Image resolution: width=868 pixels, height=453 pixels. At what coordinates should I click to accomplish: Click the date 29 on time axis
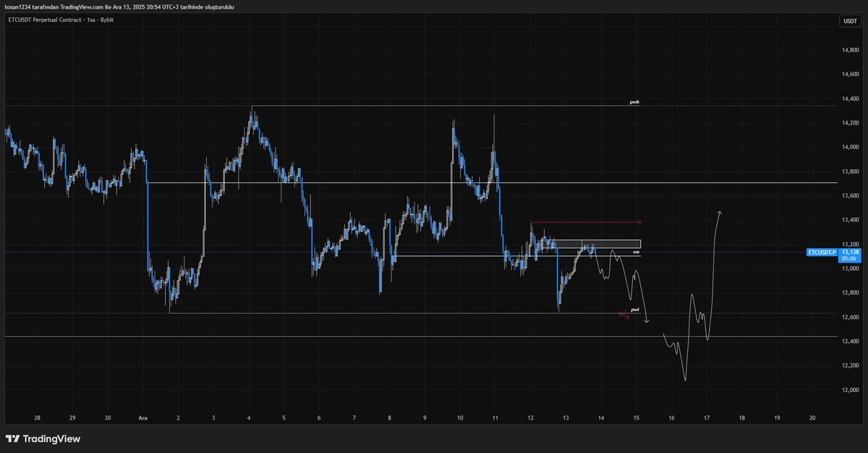[x=72, y=418]
